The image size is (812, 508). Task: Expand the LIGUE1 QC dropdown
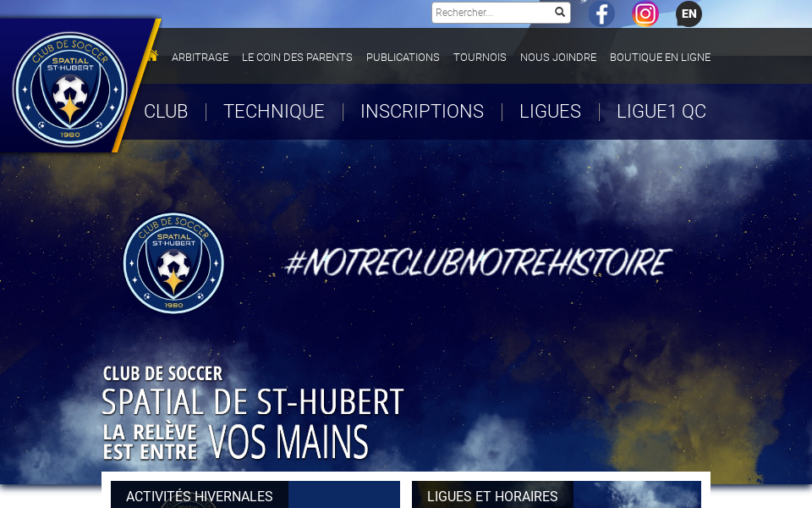pyautogui.click(x=661, y=111)
